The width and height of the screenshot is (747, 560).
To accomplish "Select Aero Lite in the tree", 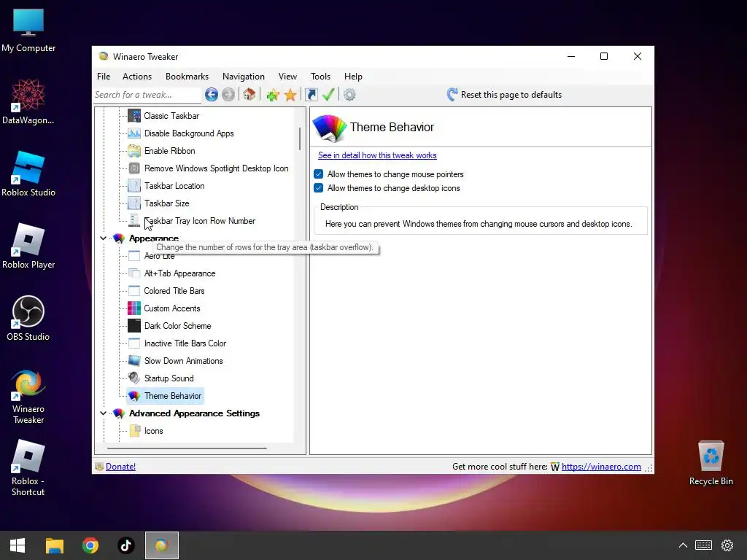I will click(159, 256).
